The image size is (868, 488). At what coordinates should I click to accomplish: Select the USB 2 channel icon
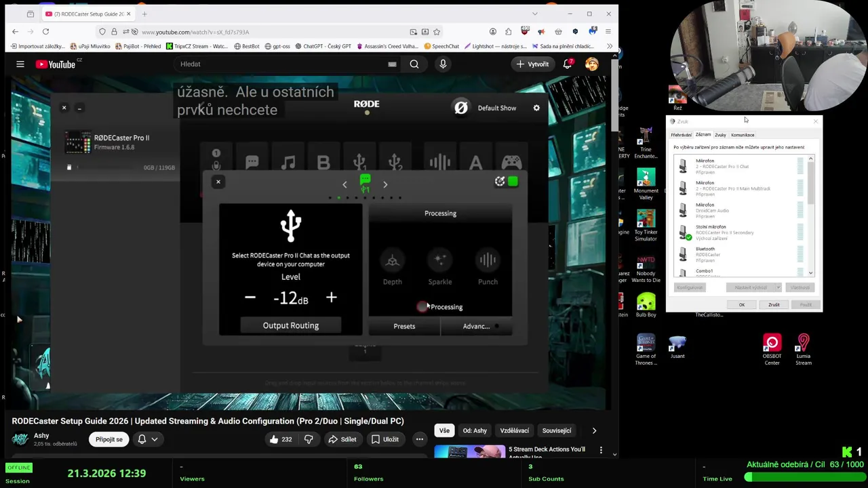(395, 162)
